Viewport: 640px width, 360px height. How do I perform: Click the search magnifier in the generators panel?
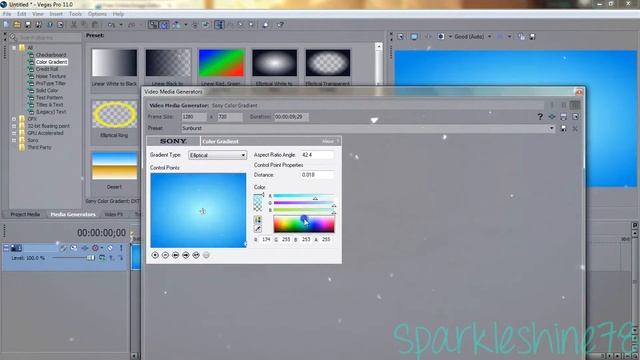point(13,38)
